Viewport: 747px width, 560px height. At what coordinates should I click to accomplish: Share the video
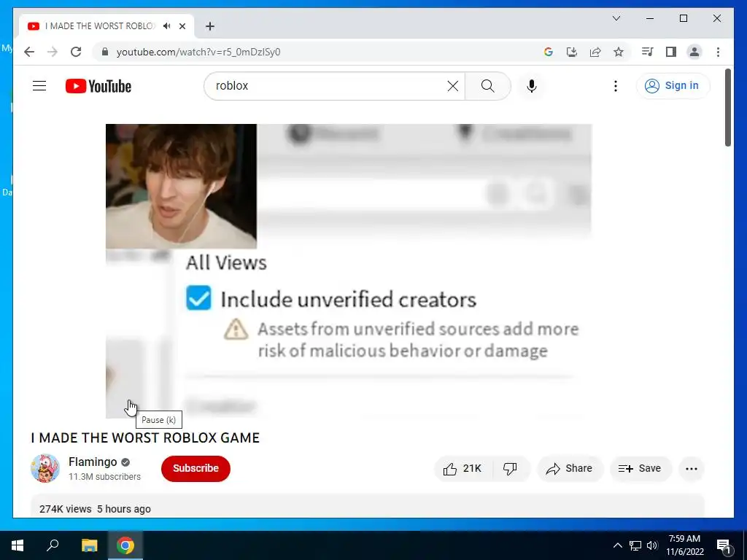(x=570, y=469)
